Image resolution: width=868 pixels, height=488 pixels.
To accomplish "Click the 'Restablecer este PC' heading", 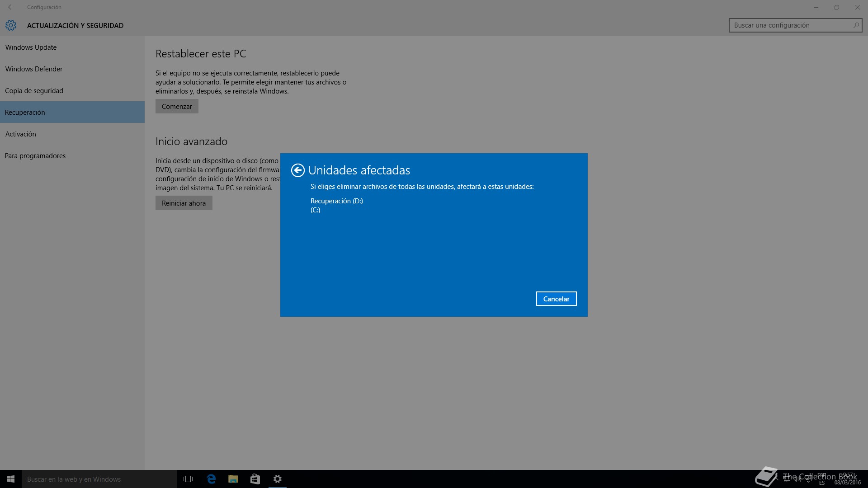I will coord(201,54).
